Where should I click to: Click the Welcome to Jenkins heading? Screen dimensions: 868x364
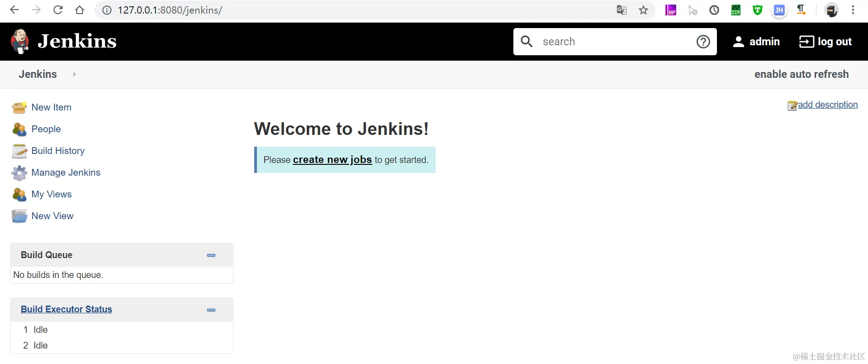click(341, 129)
